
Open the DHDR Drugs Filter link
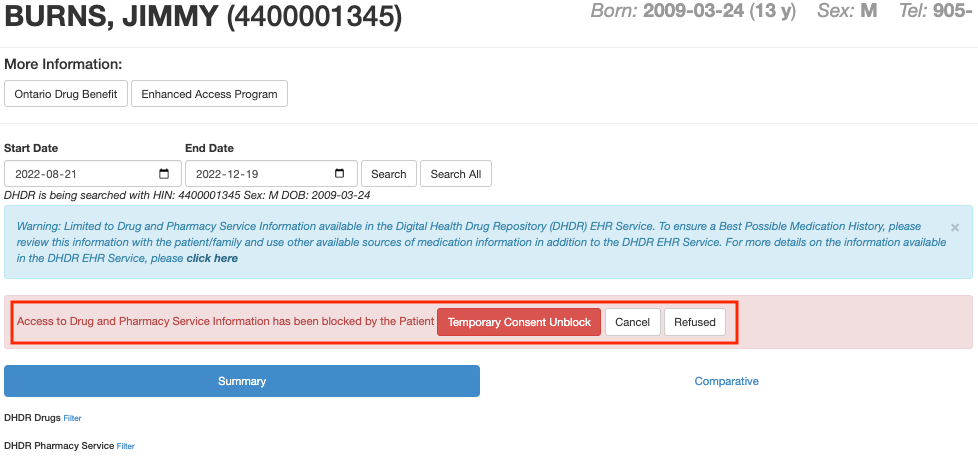pos(72,418)
